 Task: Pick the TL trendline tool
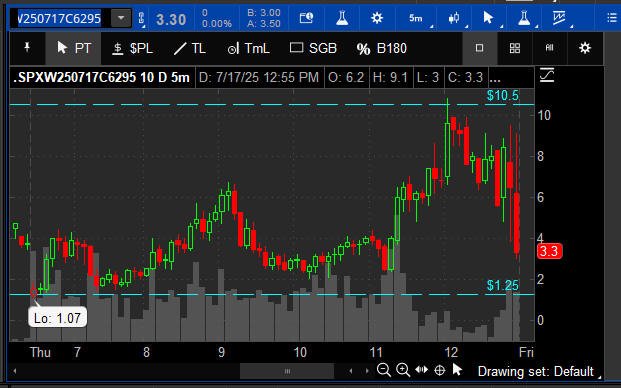point(190,48)
